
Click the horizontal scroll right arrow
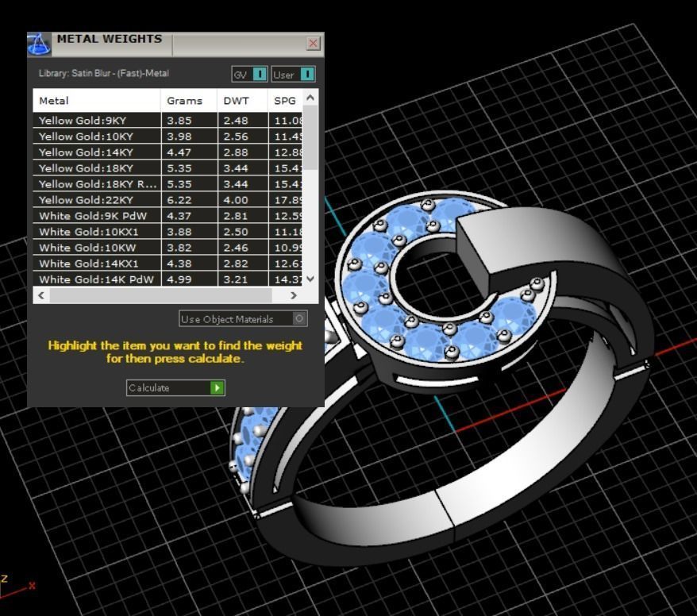click(x=294, y=295)
